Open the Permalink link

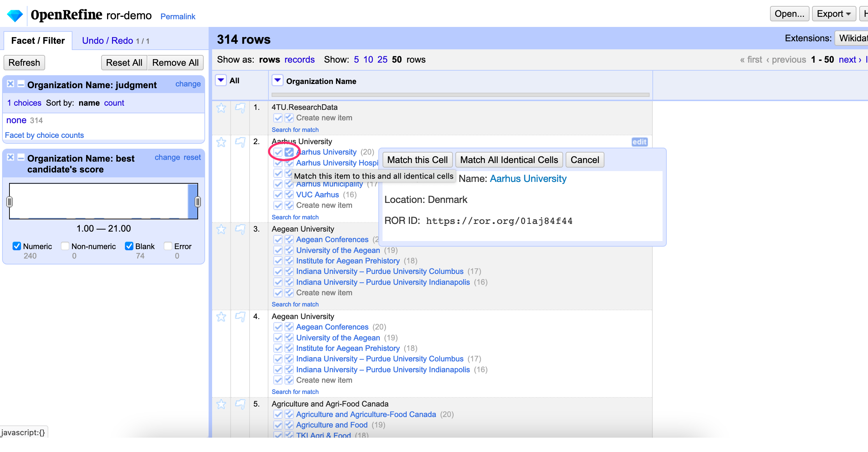coord(178,16)
